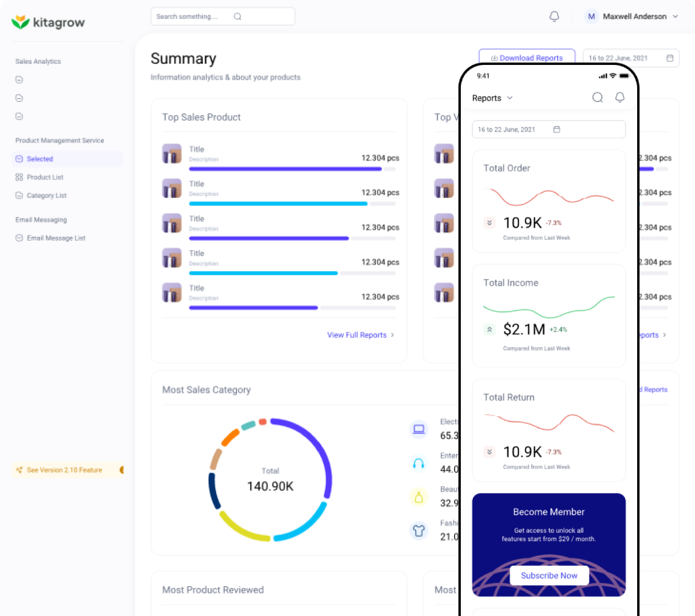695x616 pixels.
Task: Click the laptop electronics category icon
Action: (419, 429)
